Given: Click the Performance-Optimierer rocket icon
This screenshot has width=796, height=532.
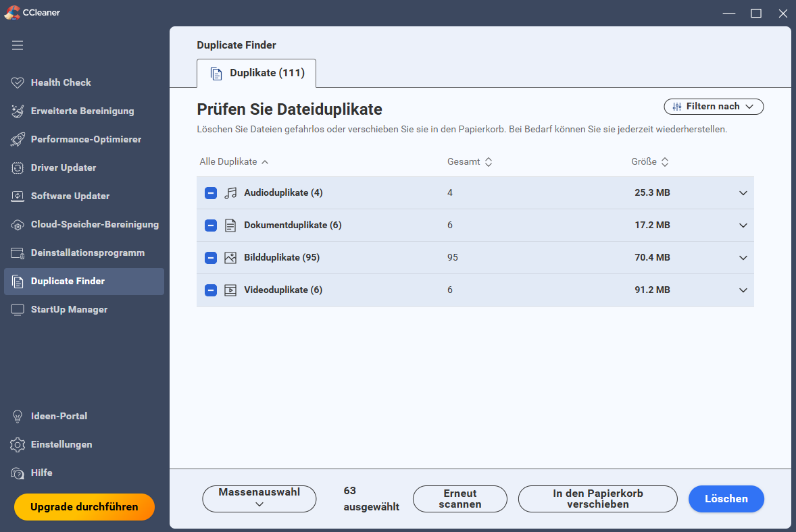Looking at the screenshot, I should (x=18, y=139).
